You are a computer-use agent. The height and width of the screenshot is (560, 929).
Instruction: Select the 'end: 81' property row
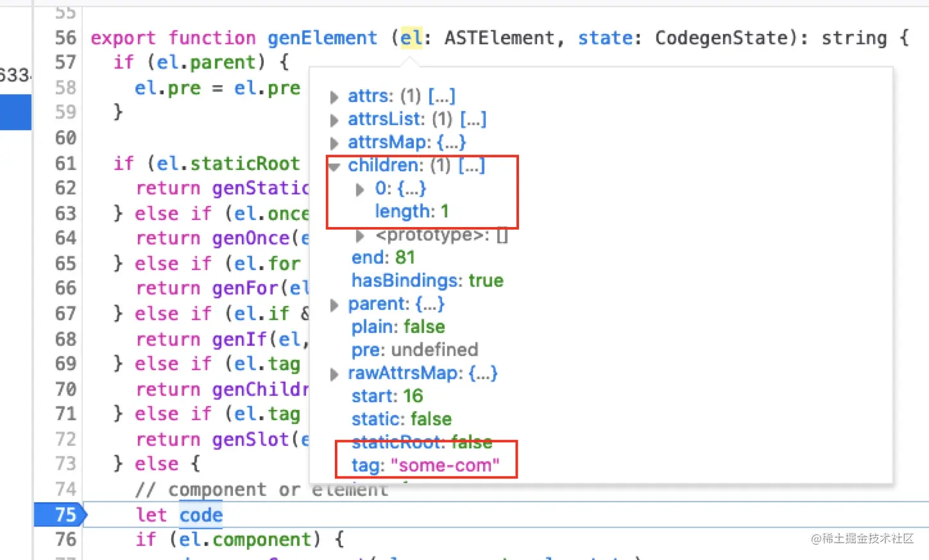click(383, 257)
